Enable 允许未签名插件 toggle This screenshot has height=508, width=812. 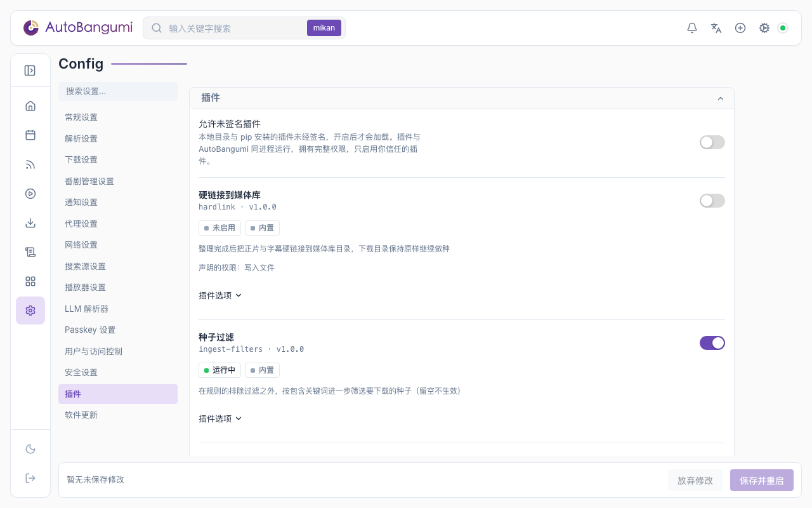[712, 142]
